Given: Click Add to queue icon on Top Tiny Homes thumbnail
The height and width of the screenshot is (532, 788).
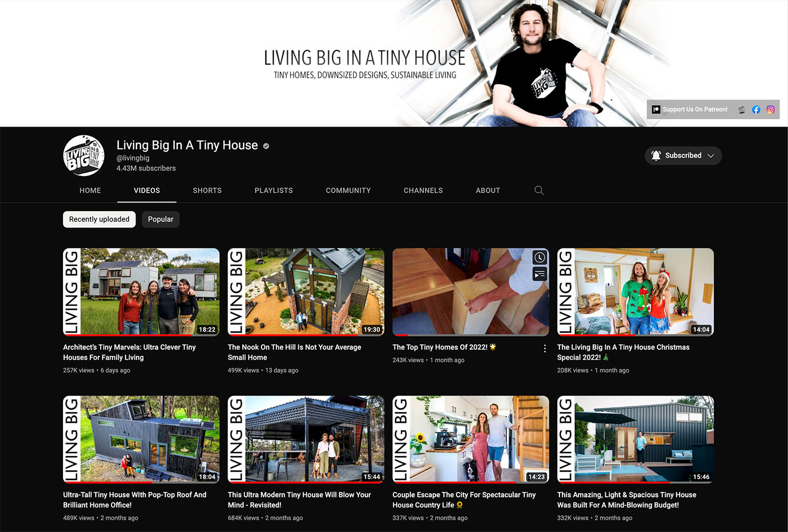Looking at the screenshot, I should [x=540, y=274].
